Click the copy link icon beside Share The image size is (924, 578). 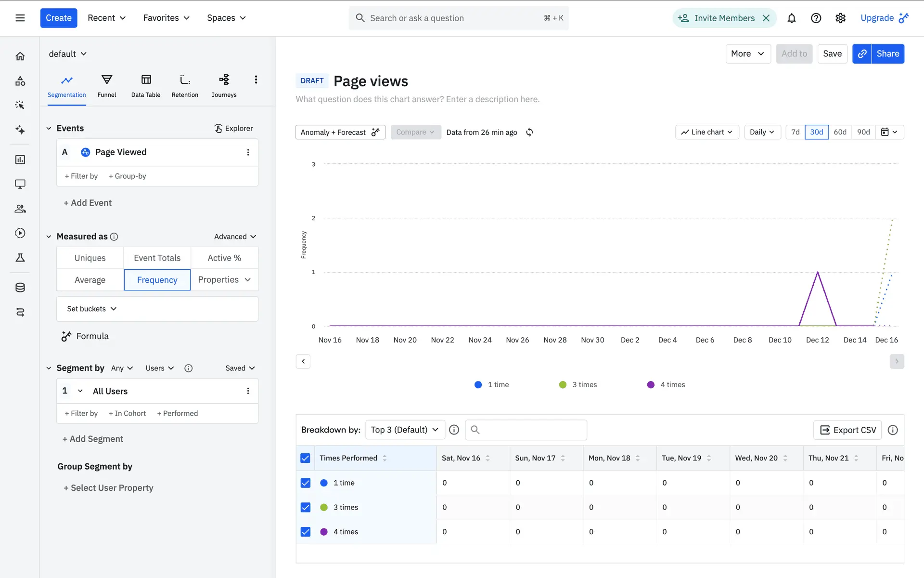pyautogui.click(x=862, y=53)
